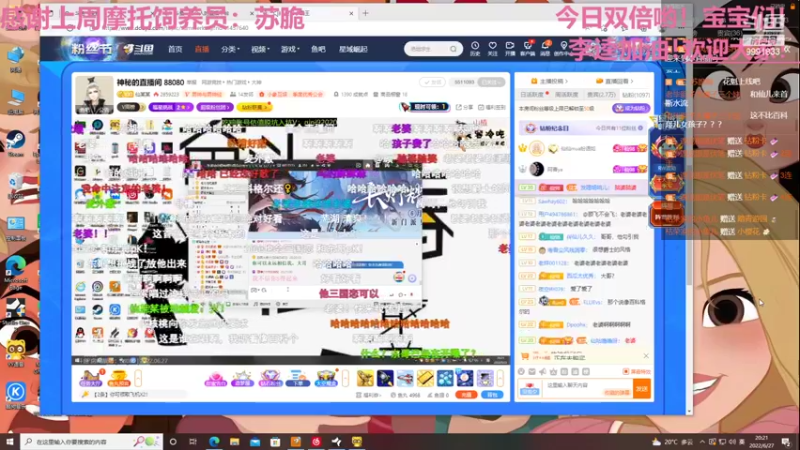Screen dimensions: 800x450
Task: Select the gold bar gift
Action: (x=425, y=378)
